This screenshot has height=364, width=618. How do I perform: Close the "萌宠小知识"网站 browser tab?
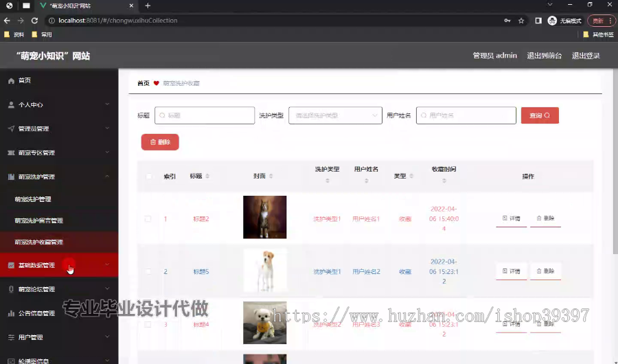[131, 5]
